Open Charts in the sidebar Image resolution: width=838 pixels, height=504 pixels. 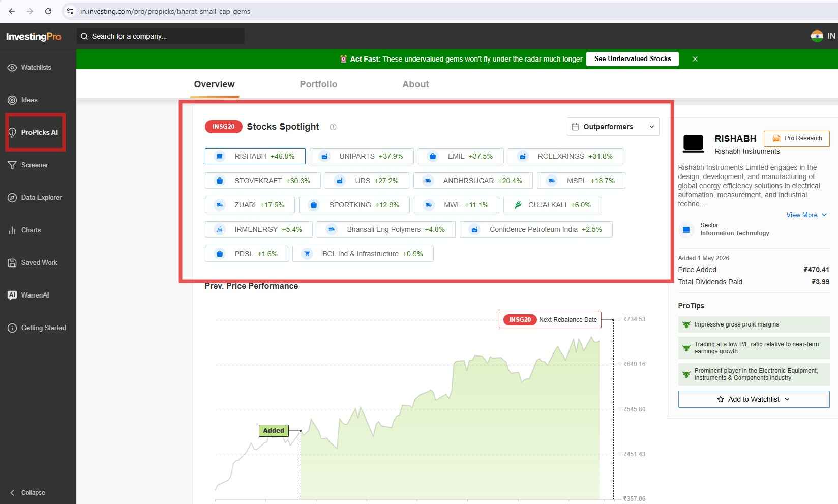[24, 230]
